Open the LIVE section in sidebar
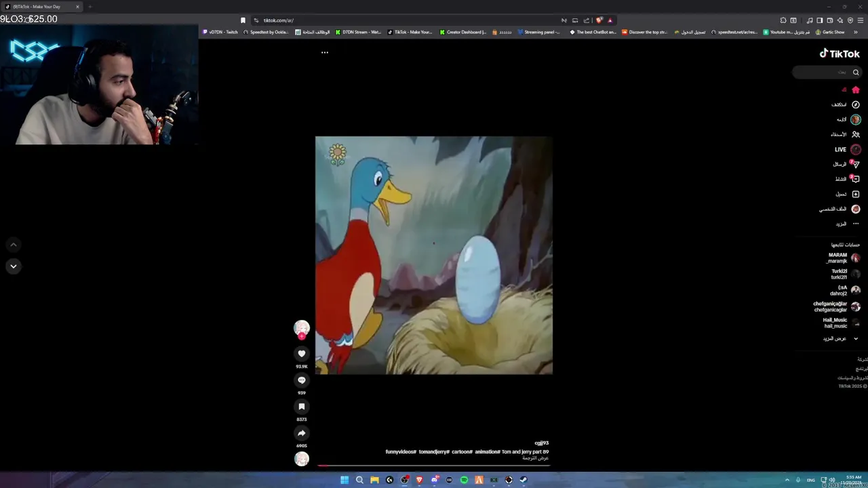Viewport: 868px width, 488px height. [847, 149]
